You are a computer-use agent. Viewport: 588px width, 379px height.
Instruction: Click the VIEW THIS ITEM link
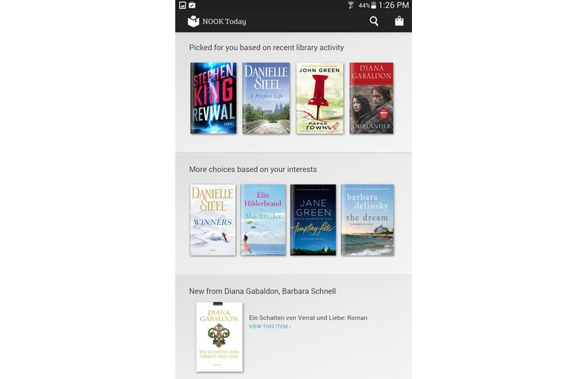269,327
